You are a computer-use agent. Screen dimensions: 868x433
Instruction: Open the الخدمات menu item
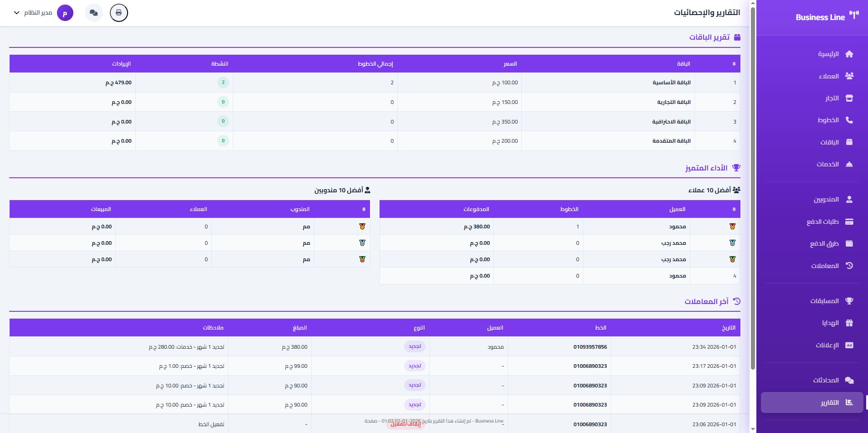pos(827,164)
